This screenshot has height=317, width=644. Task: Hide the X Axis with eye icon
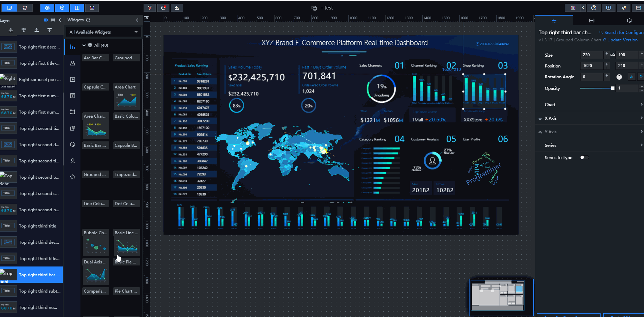[x=540, y=119]
